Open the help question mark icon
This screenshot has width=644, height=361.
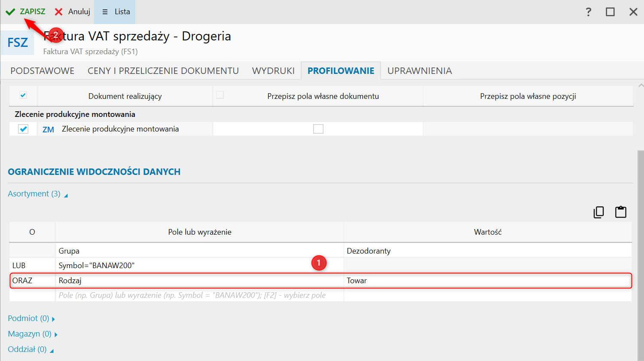coord(589,12)
